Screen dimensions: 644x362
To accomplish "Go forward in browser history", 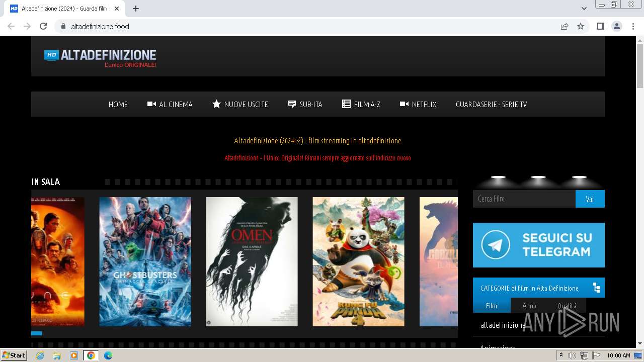I will click(27, 26).
